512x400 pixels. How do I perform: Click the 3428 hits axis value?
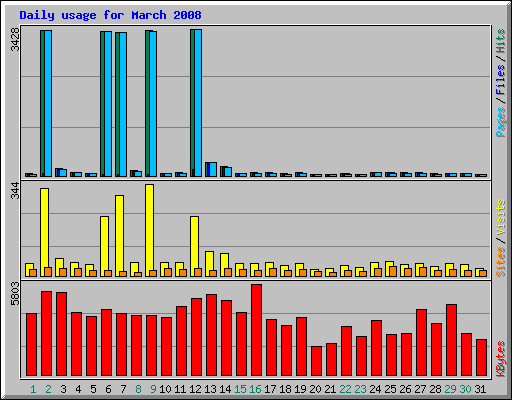point(15,40)
